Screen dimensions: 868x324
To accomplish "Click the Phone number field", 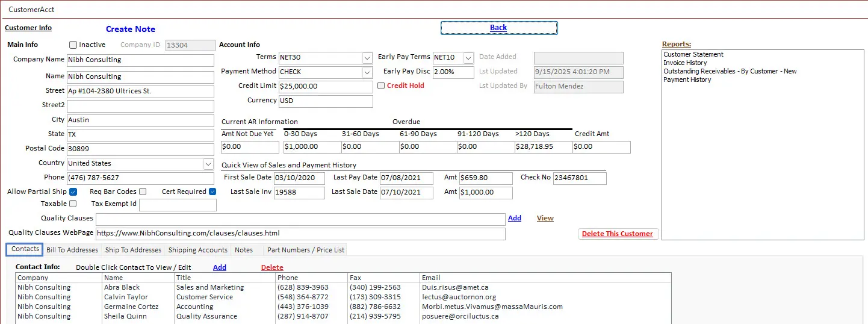I will (140, 178).
